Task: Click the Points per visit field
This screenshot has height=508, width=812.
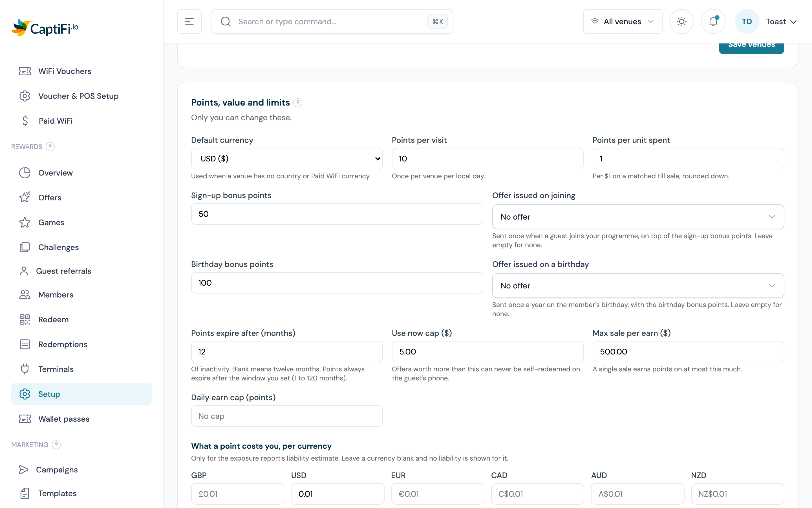Action: pyautogui.click(x=487, y=159)
